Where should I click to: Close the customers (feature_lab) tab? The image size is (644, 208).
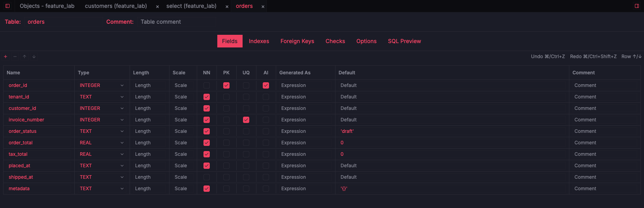[157, 6]
